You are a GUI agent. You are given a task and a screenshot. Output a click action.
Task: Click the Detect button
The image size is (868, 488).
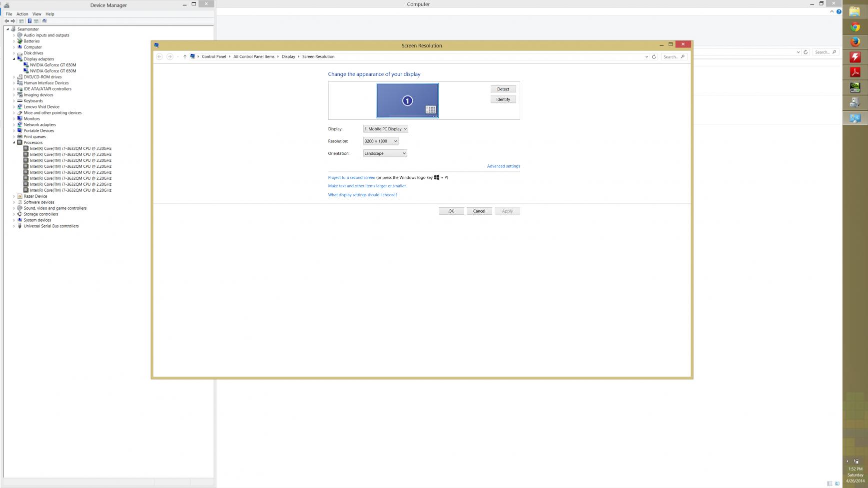pyautogui.click(x=503, y=89)
